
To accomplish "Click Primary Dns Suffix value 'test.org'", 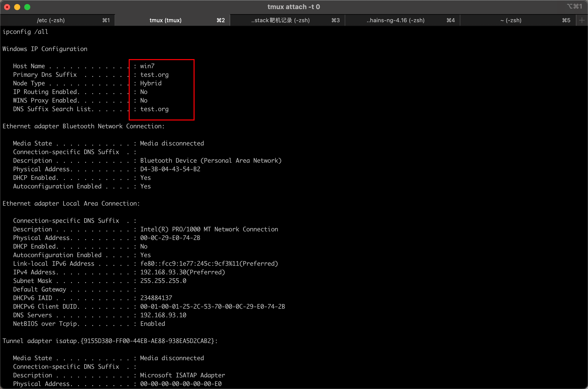I will 154,75.
